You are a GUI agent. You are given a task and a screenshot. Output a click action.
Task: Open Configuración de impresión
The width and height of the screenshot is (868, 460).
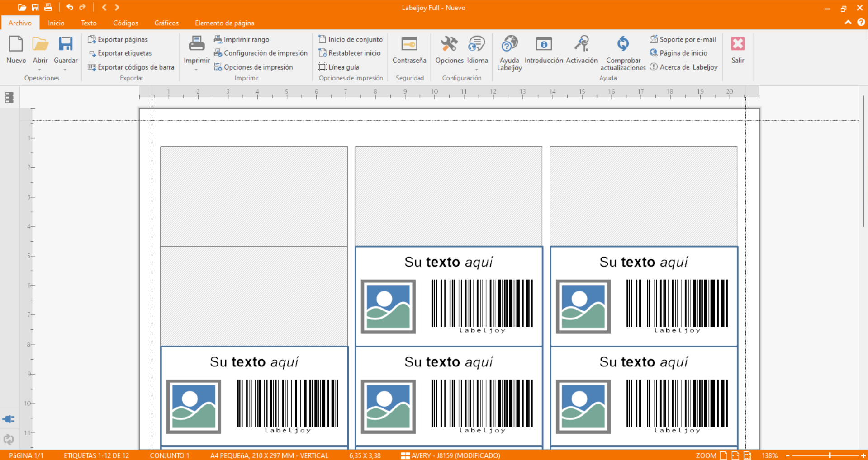pyautogui.click(x=261, y=53)
